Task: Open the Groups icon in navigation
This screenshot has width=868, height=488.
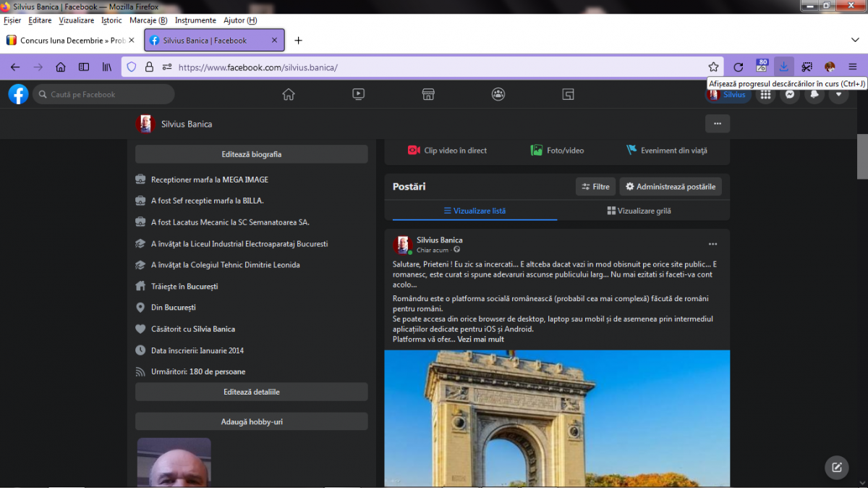Action: click(x=498, y=94)
